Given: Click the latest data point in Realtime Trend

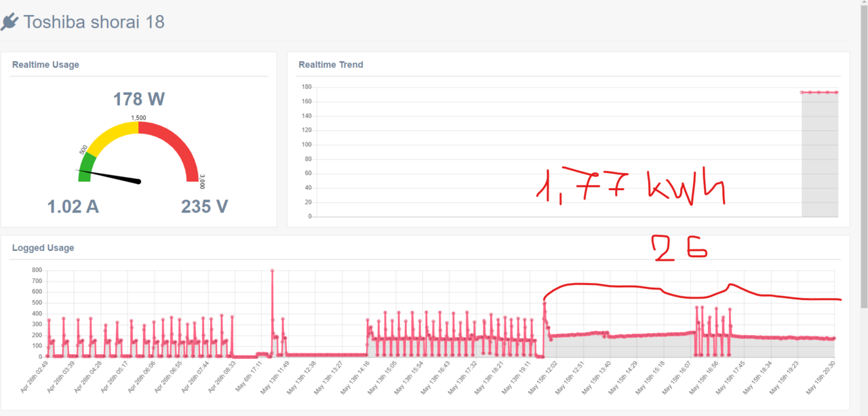Looking at the screenshot, I should coord(836,92).
